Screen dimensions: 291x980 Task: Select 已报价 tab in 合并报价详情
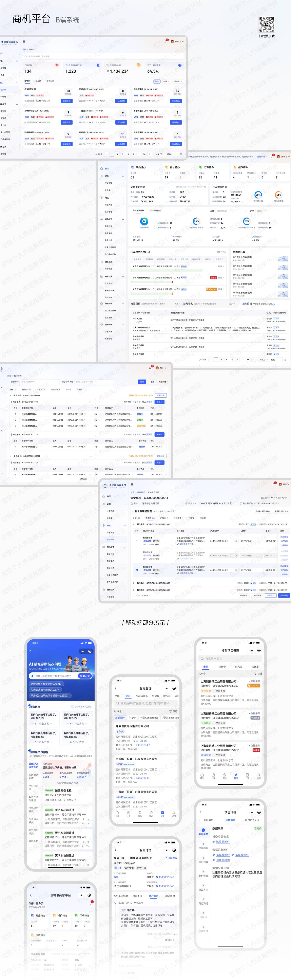point(164,518)
